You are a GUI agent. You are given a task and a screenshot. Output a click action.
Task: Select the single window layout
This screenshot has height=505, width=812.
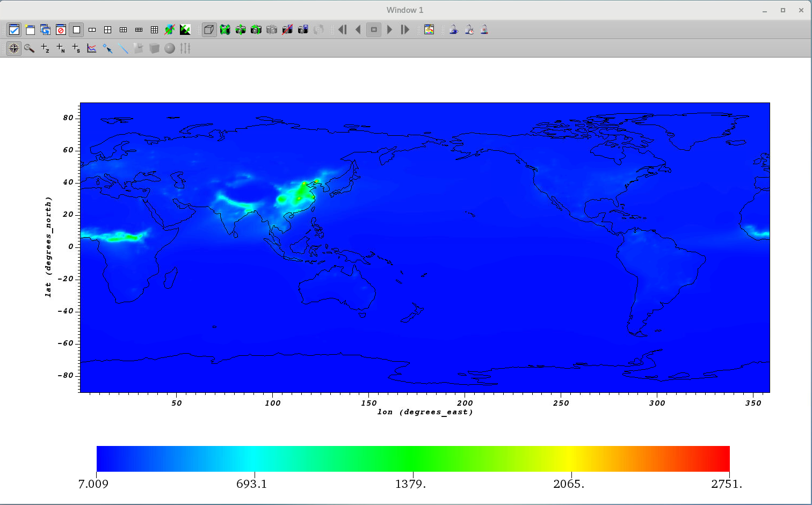[76, 30]
